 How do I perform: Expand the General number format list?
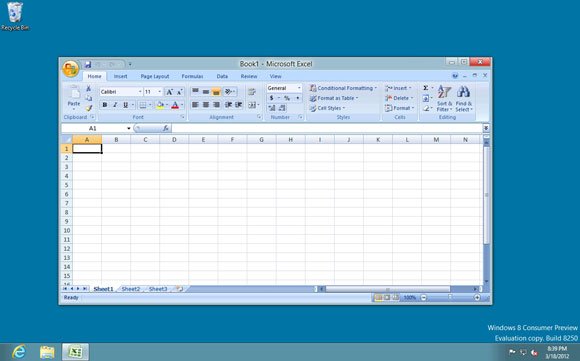[x=299, y=88]
